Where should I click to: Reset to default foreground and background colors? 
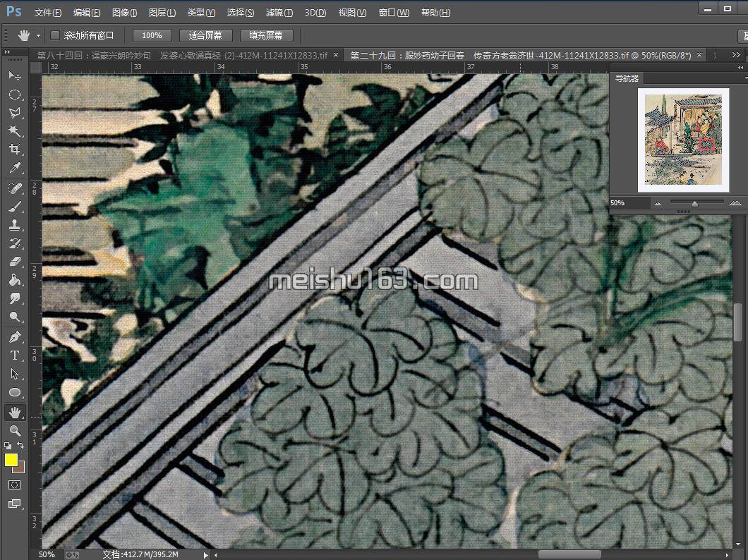[8, 446]
